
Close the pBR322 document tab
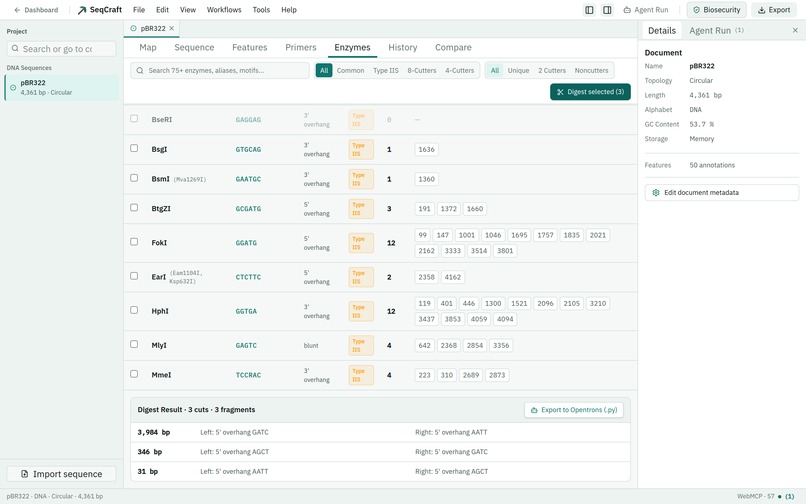click(x=172, y=28)
